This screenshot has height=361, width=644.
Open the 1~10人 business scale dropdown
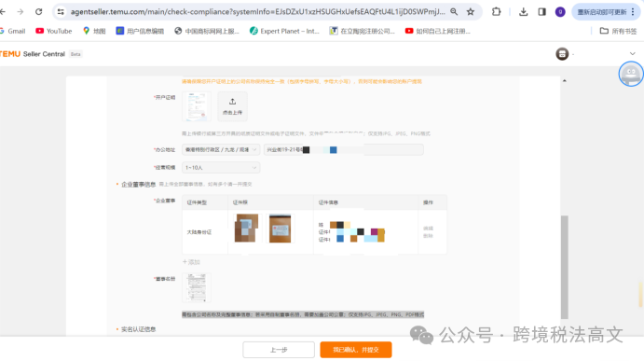[x=221, y=167]
